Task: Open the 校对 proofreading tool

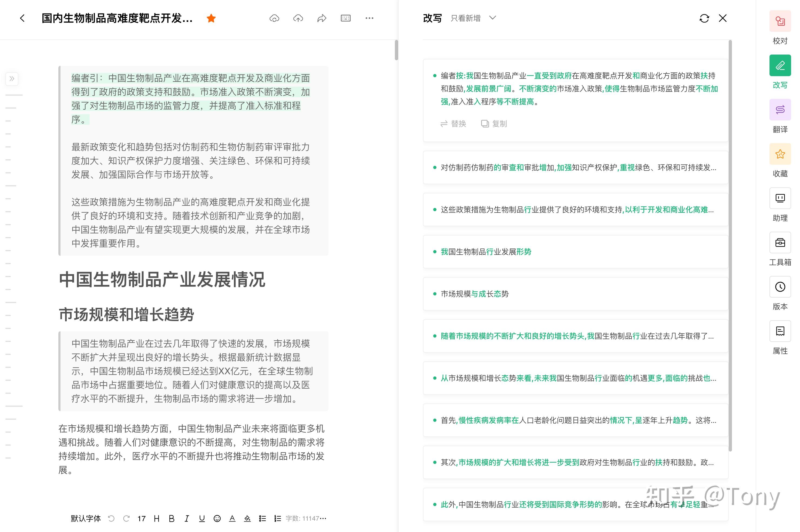Action: [780, 28]
